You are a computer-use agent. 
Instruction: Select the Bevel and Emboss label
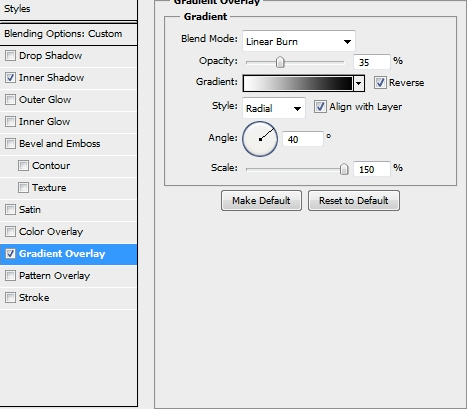coord(59,144)
